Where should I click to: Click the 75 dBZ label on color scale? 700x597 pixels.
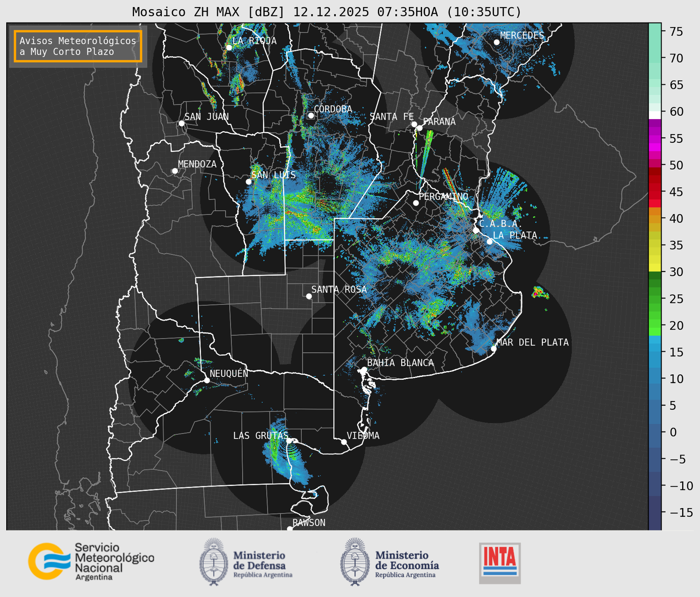676,32
